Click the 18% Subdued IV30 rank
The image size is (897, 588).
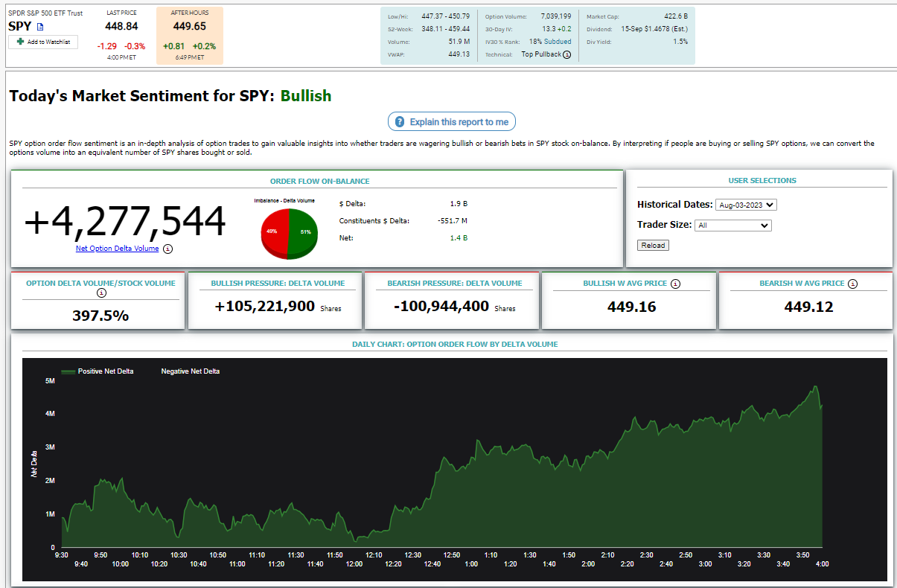550,42
